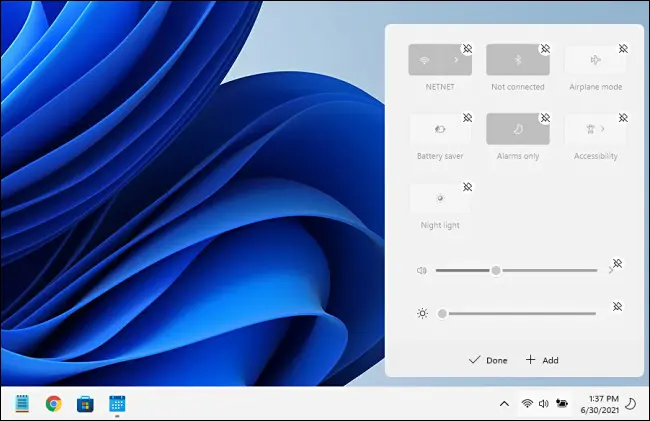Unpin the Accessibility tile

pyautogui.click(x=622, y=117)
